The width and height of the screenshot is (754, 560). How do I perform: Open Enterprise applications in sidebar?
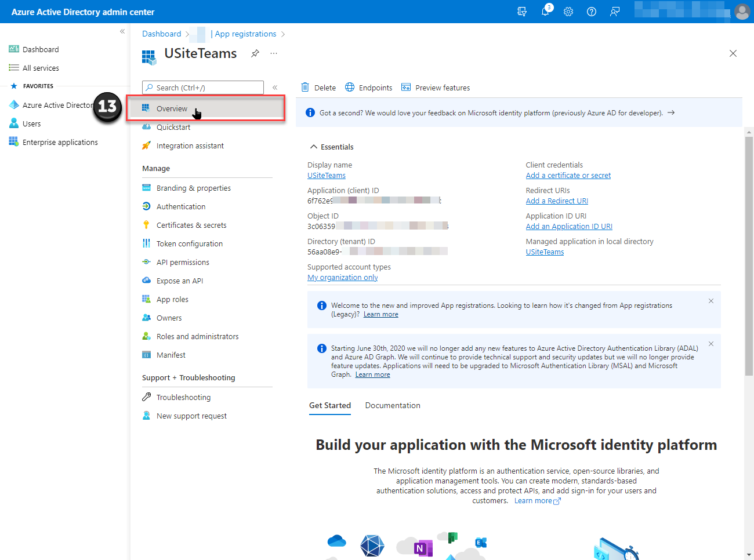click(x=53, y=142)
